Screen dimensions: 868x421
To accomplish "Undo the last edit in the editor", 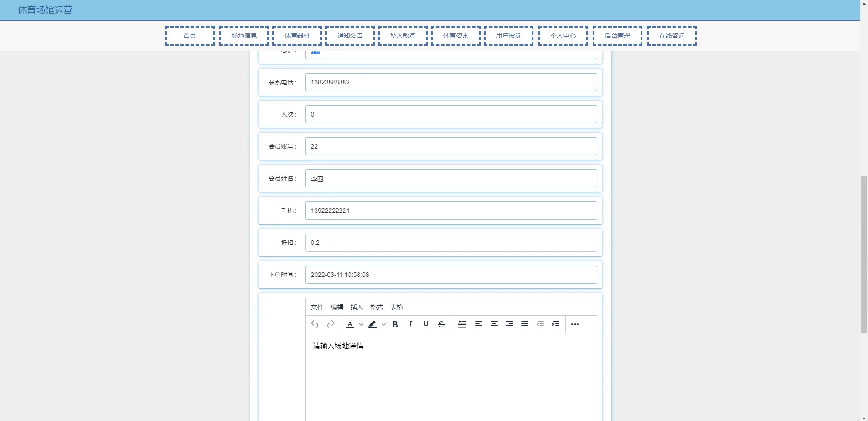I will 315,324.
